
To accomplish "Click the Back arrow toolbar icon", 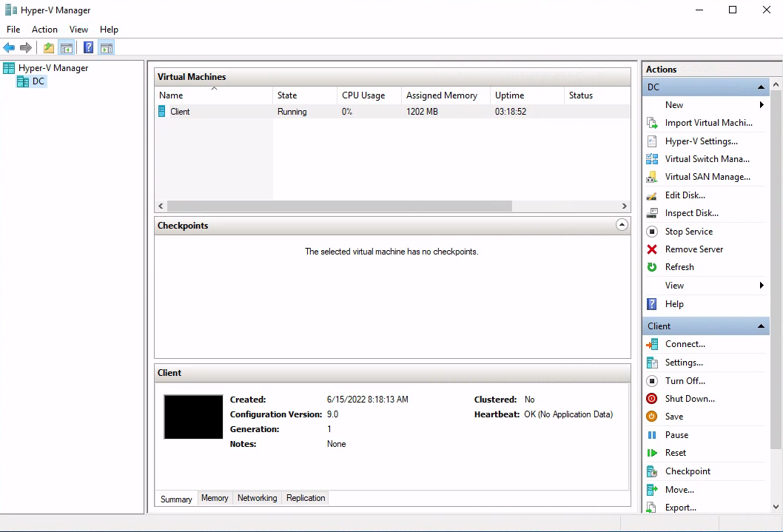I will [9, 48].
